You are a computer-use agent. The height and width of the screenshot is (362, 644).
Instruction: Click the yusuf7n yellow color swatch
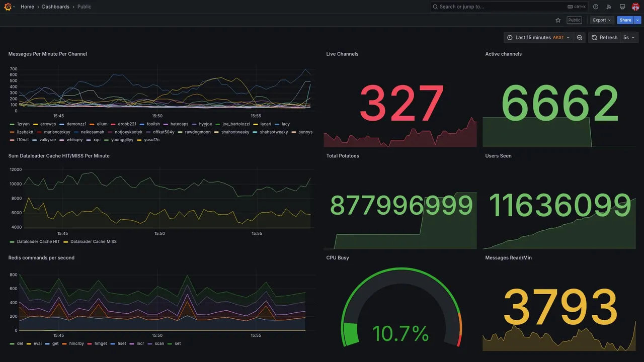(x=139, y=140)
